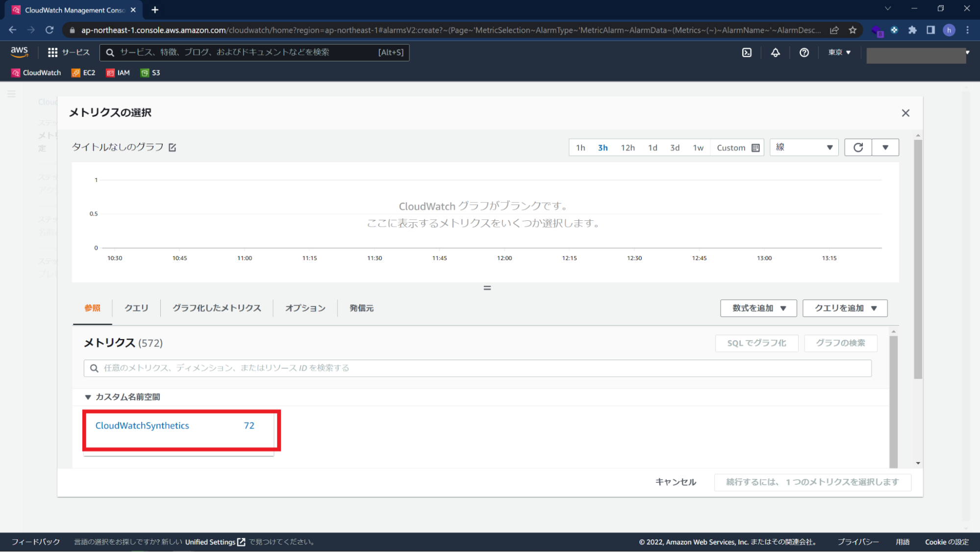Click the dialog vertical scrollbar
980x552 pixels.
(918, 259)
